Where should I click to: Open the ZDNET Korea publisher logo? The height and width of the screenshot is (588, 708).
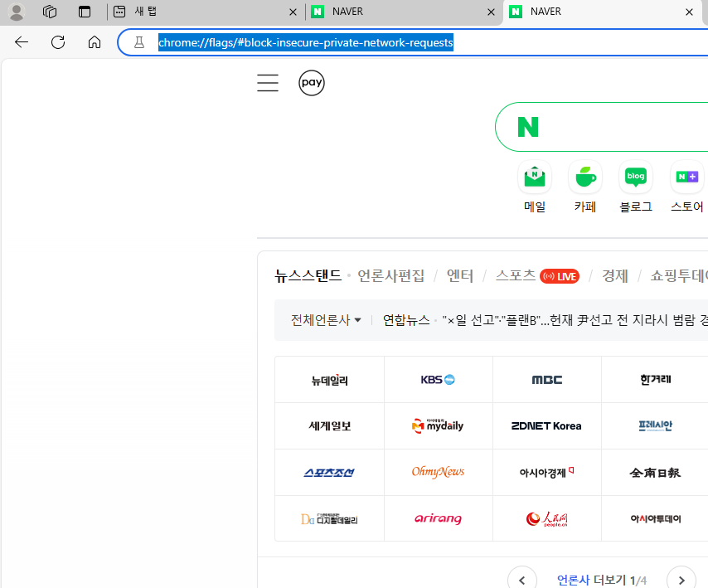pyautogui.click(x=547, y=426)
